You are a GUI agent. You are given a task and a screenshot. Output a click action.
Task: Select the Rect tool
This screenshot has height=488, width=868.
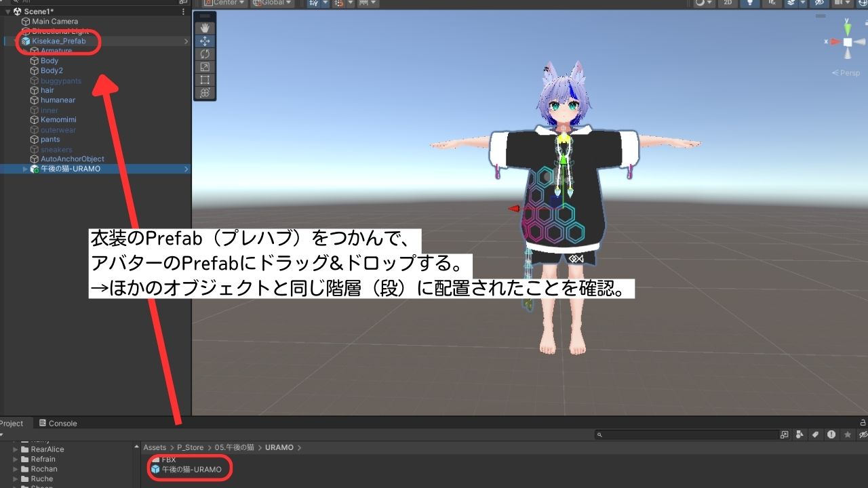click(205, 80)
